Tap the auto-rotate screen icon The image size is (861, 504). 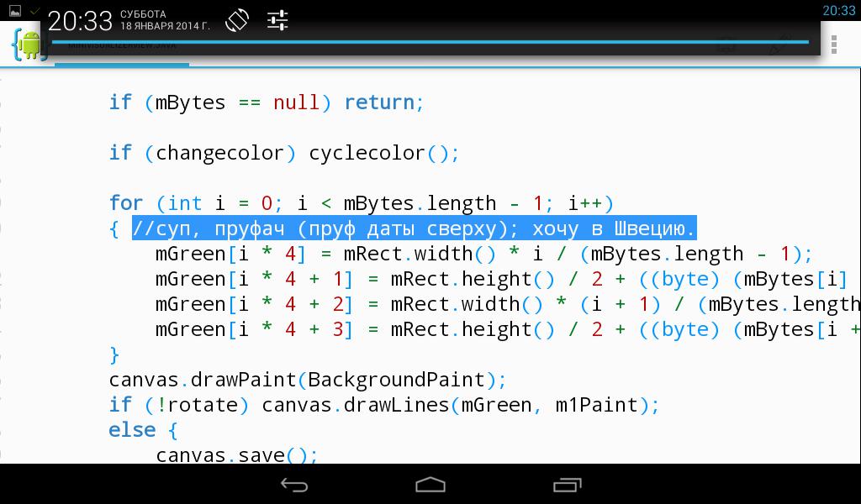pyautogui.click(x=237, y=21)
